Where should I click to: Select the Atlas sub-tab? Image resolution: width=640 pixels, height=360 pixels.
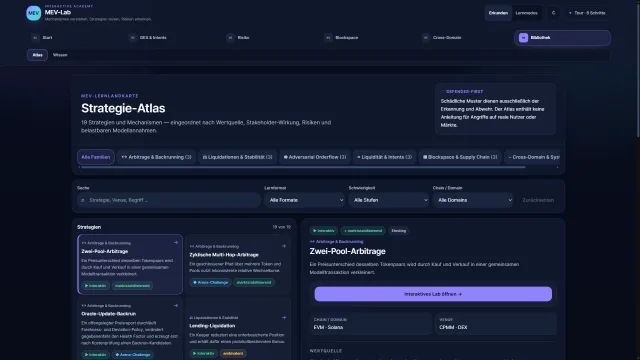[38, 55]
